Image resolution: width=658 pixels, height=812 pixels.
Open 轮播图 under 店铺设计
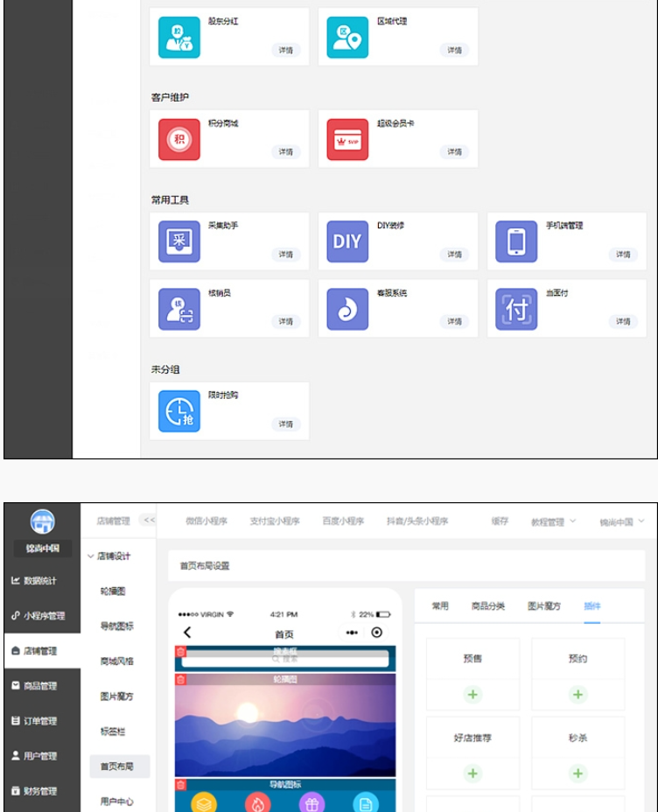pos(113,591)
